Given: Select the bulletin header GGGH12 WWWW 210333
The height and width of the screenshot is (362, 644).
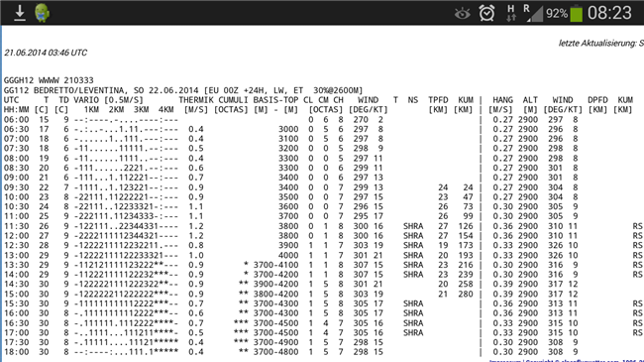Looking at the screenshot, I should tap(49, 80).
